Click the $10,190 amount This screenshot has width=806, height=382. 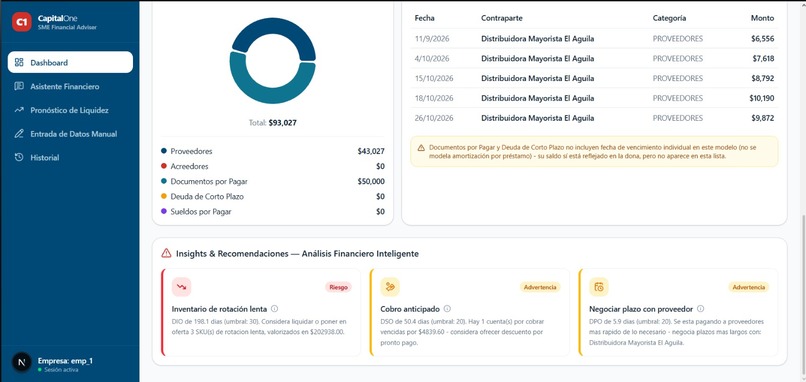762,98
